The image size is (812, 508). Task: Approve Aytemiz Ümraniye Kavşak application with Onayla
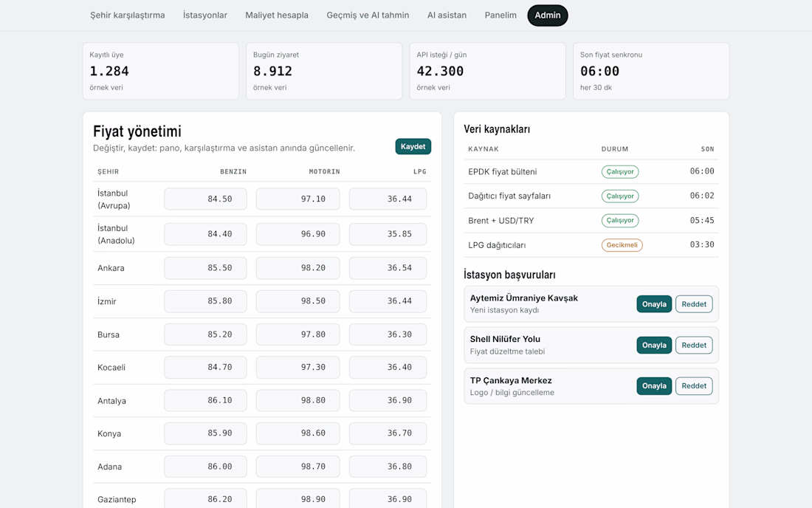(654, 304)
